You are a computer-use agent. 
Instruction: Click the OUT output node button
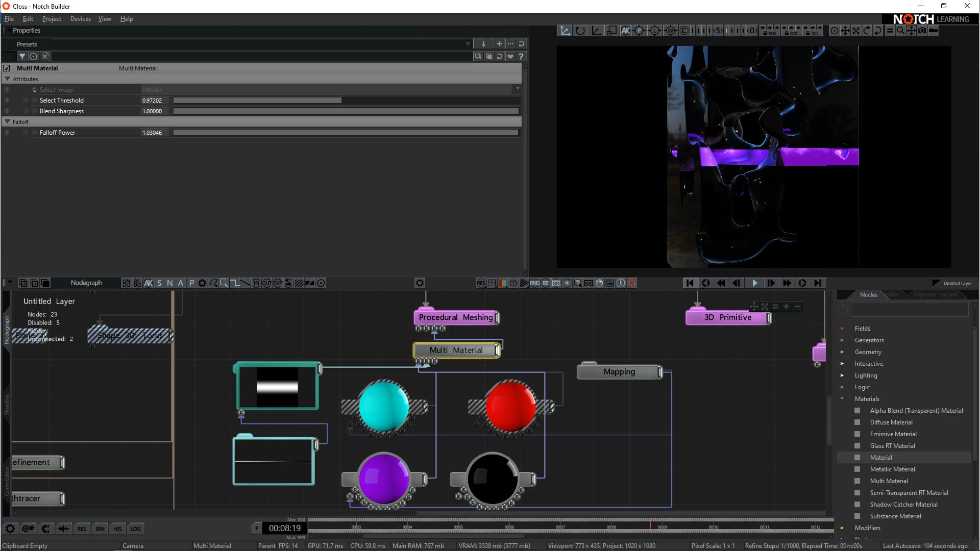(266, 283)
